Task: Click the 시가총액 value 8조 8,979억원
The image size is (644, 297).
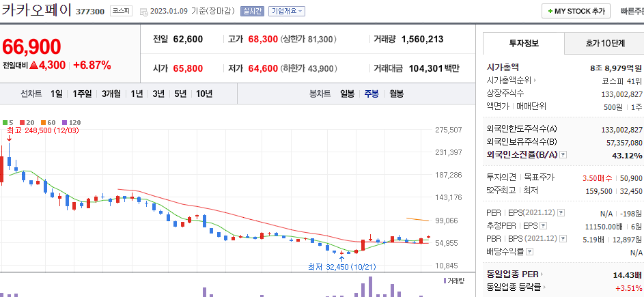Action: tap(616, 68)
